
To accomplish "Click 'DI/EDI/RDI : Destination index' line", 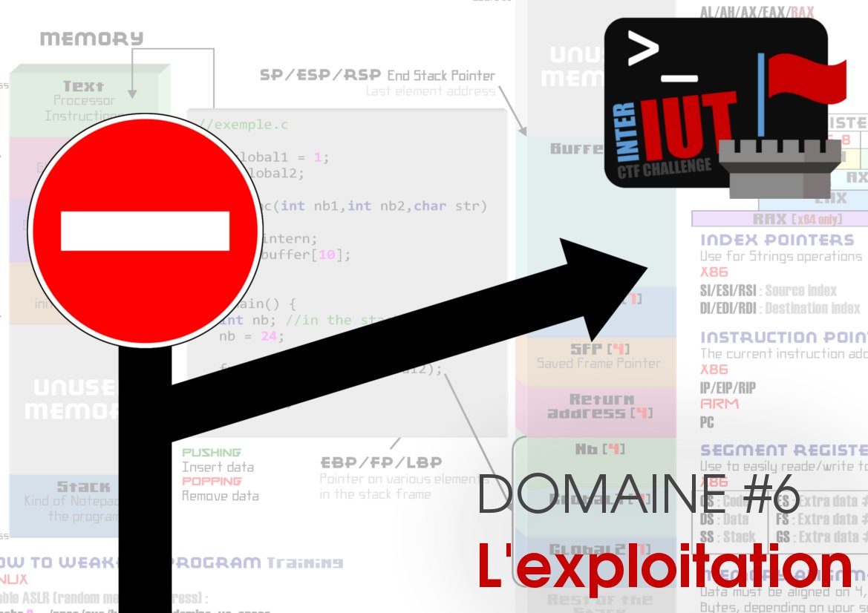I will [780, 308].
